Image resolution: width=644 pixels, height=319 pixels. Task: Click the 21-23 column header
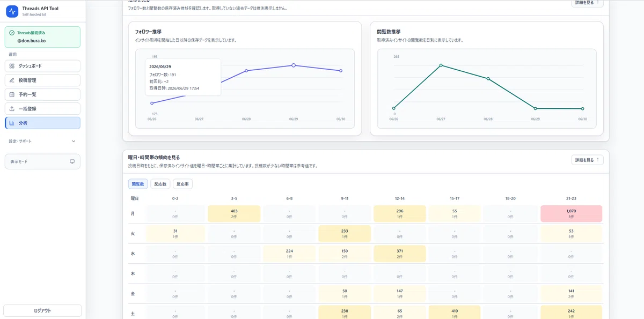click(x=572, y=198)
